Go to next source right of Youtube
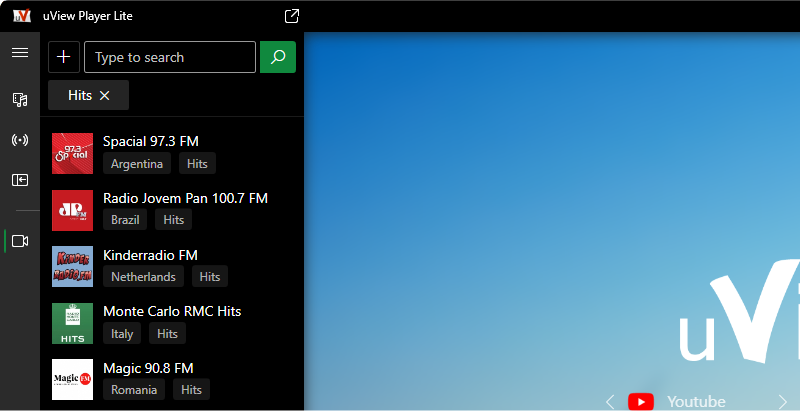The height and width of the screenshot is (411, 800). [x=783, y=402]
